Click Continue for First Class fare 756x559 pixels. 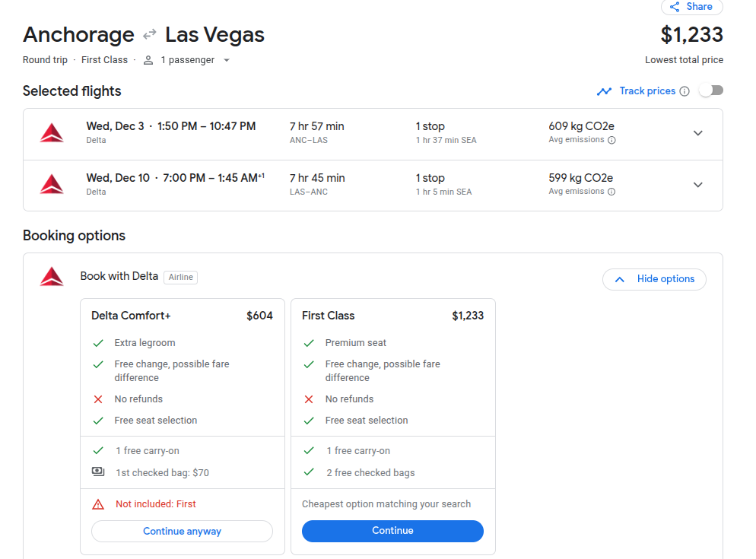point(392,531)
